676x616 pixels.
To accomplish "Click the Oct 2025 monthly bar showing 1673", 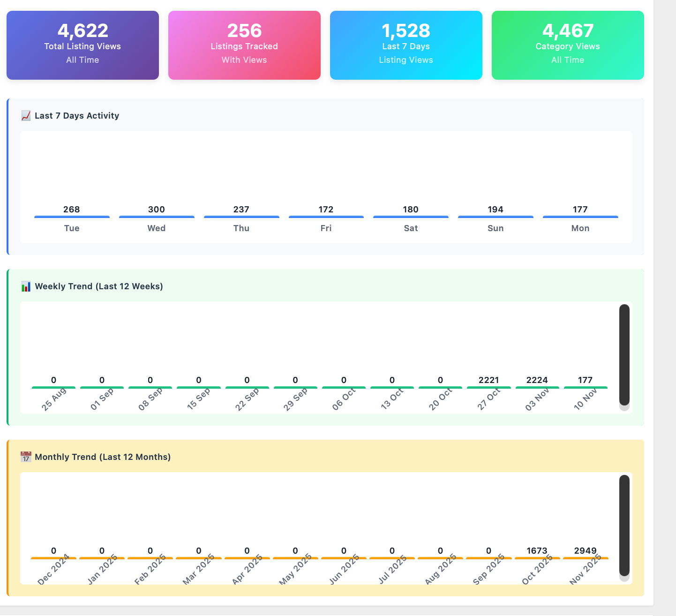I will (537, 558).
